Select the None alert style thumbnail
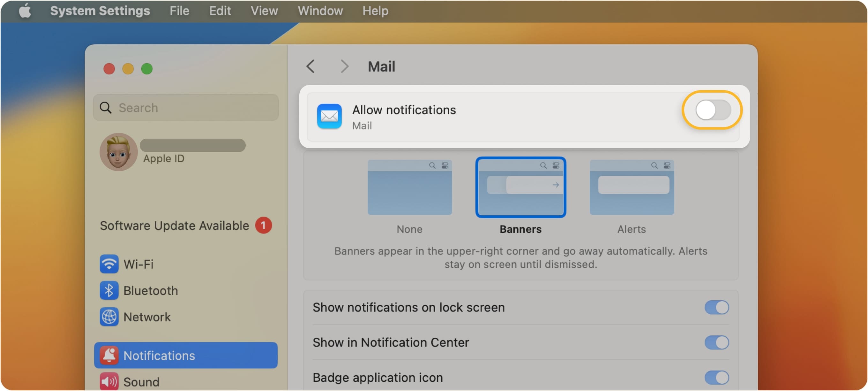The width and height of the screenshot is (868, 391). (x=409, y=188)
